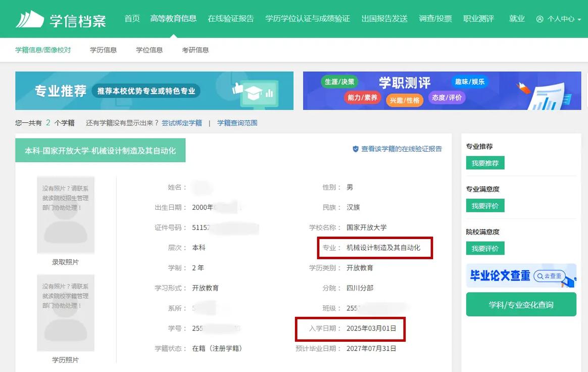This screenshot has height=372, width=588.
Task: Click 我要评价 under 专业满意度
Action: pyautogui.click(x=485, y=205)
